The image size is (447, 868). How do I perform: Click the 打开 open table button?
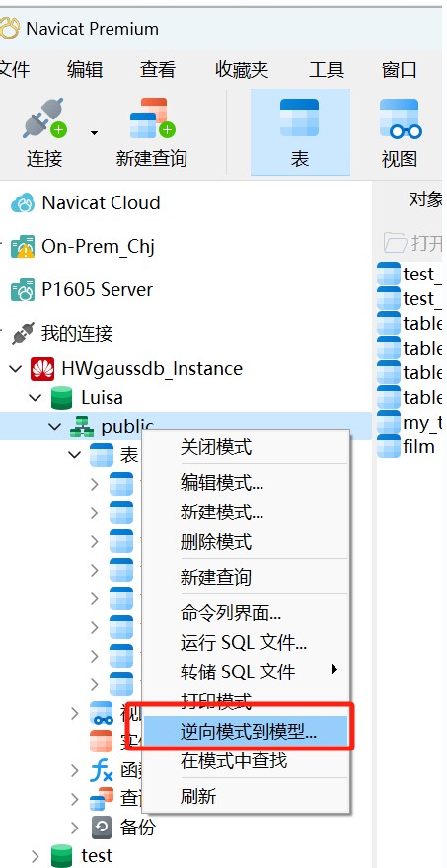pos(413,243)
